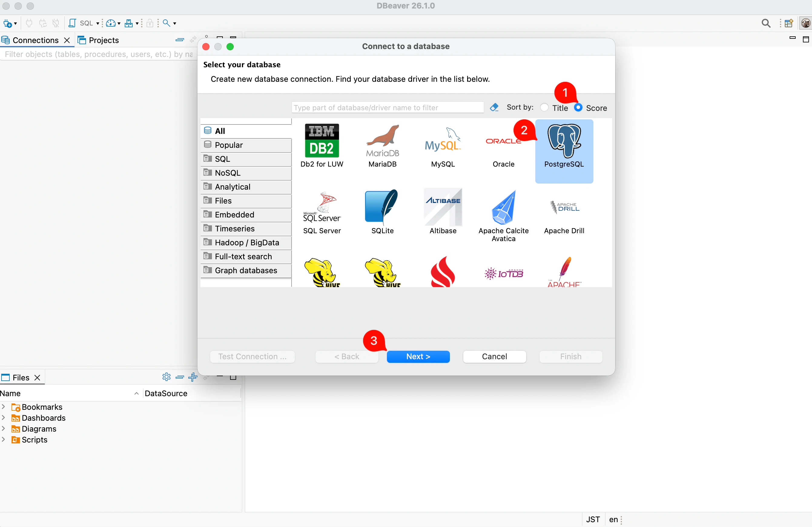Expand the Scripts folder

tap(3, 439)
